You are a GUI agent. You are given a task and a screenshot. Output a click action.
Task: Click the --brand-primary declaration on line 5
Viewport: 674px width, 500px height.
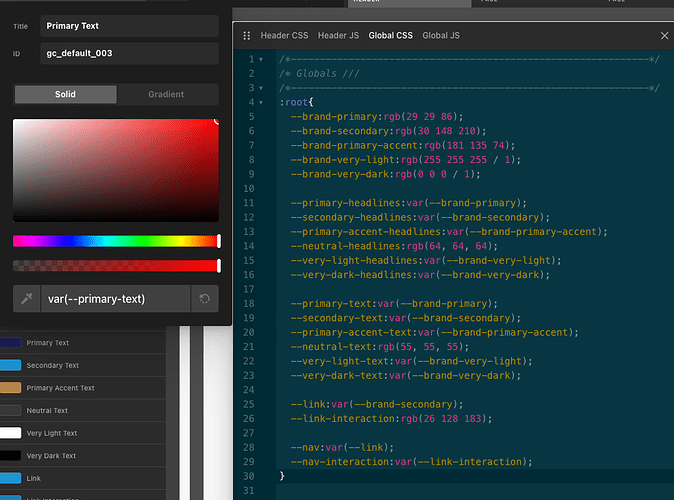point(377,117)
